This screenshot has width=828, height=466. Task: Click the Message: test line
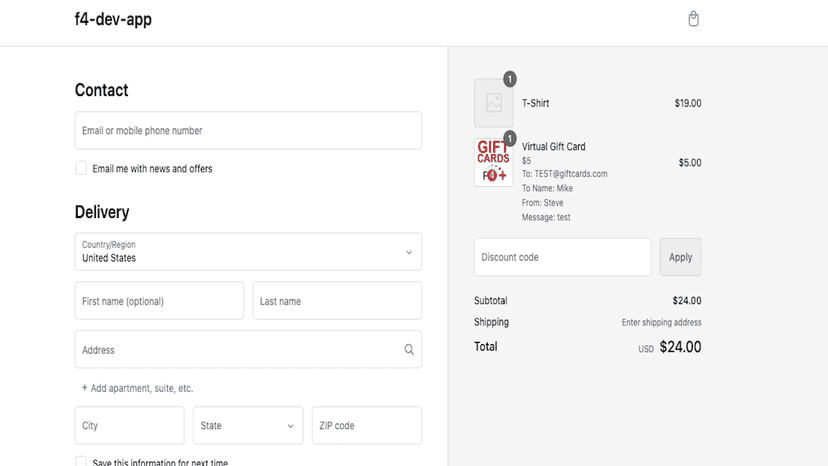click(546, 217)
